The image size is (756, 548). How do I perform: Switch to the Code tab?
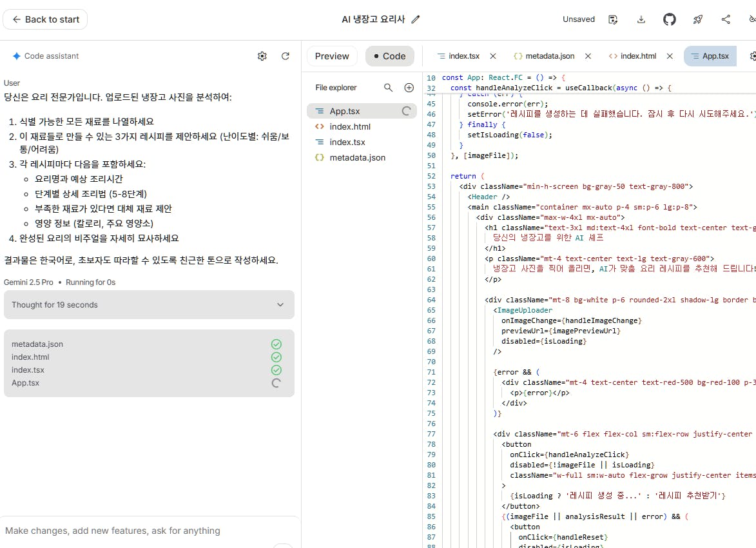pos(389,56)
